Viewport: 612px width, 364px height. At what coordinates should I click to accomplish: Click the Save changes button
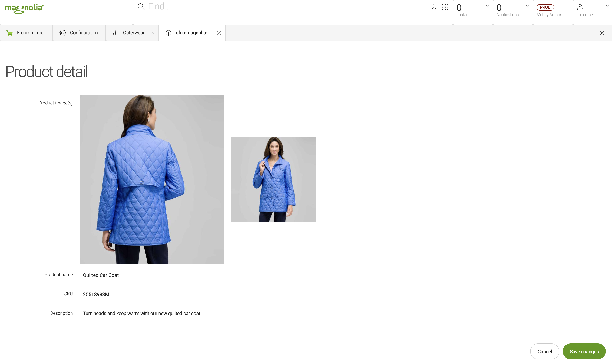584,352
